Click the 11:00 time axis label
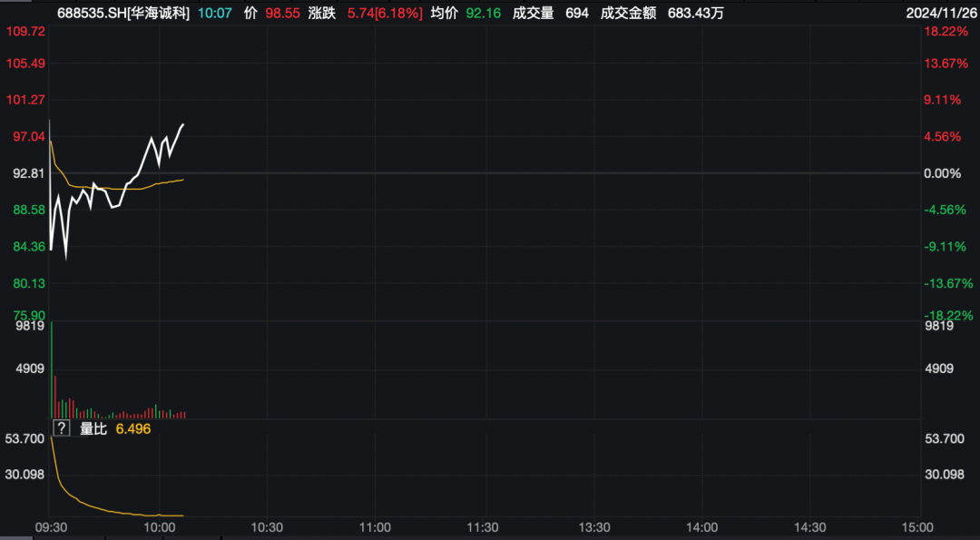Screen dimensions: 980x540 click(x=375, y=527)
